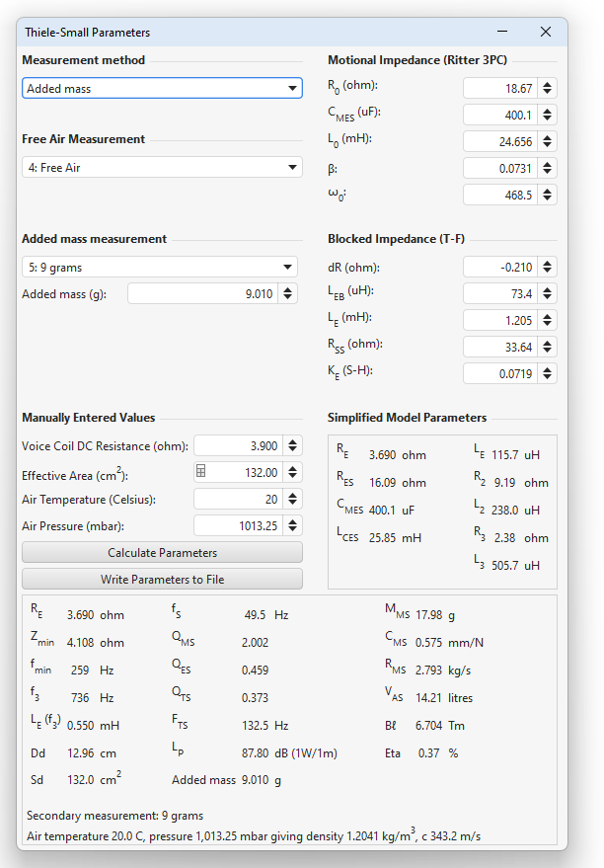This screenshot has width=604, height=868.
Task: Click the air density status line
Action: 254,835
